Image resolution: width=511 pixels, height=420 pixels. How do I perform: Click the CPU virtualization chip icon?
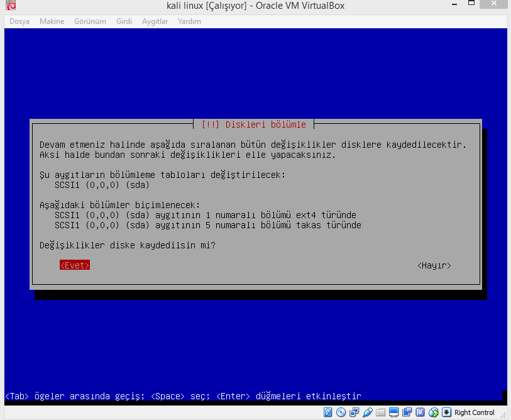(x=420, y=412)
